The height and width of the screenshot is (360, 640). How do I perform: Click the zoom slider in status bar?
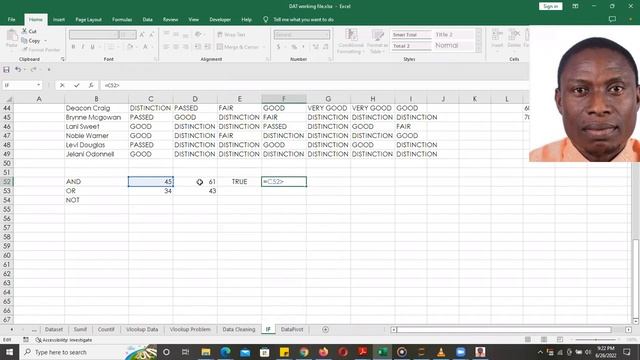pyautogui.click(x=596, y=340)
